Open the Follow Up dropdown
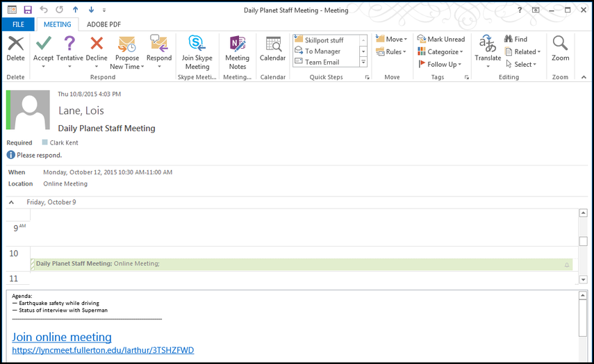Viewport: 594px width, 364px height. pos(440,64)
